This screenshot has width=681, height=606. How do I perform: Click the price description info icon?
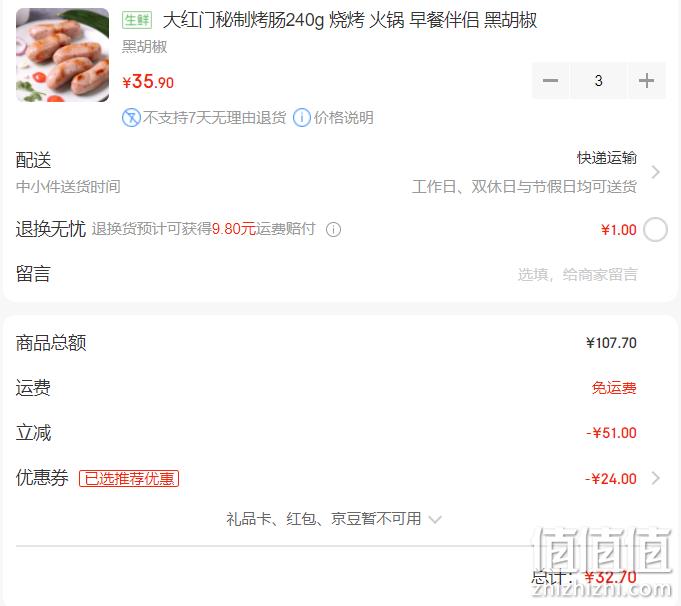(x=302, y=118)
